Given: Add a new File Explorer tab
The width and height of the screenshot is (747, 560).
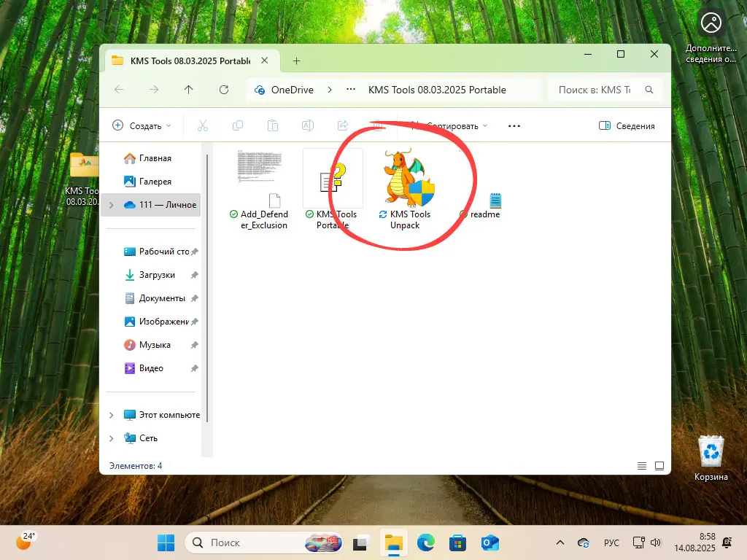Looking at the screenshot, I should coord(296,61).
